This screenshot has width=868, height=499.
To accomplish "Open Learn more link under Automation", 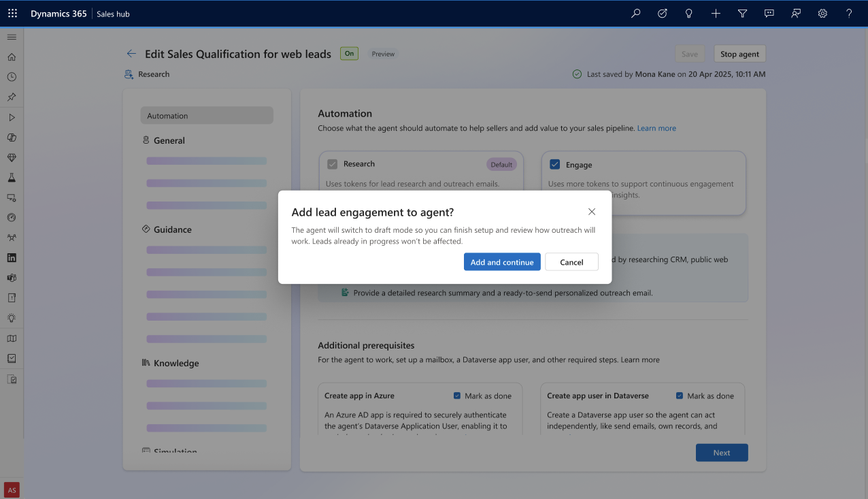I will pyautogui.click(x=656, y=128).
